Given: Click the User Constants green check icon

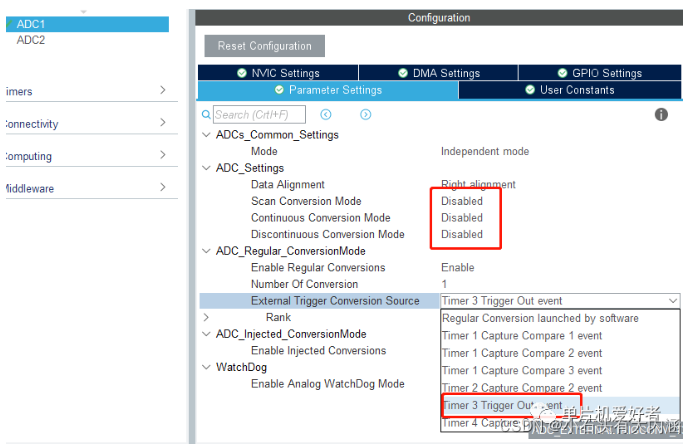Looking at the screenshot, I should [530, 90].
